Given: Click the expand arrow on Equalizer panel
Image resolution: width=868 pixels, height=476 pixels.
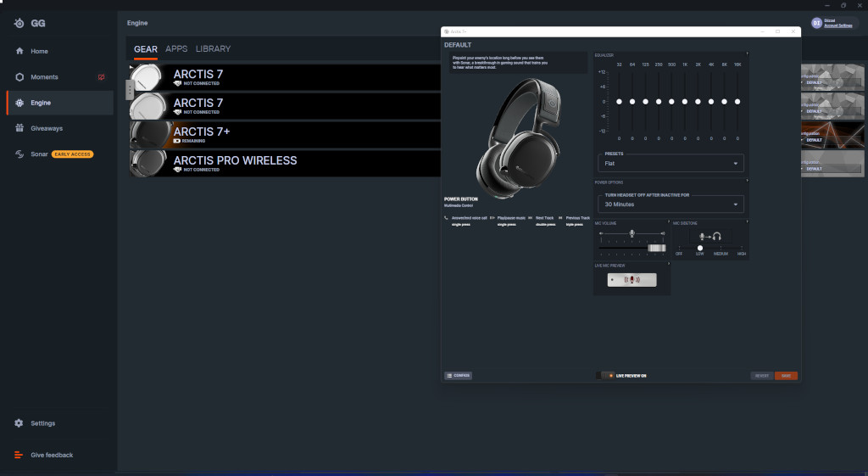Looking at the screenshot, I should click(748, 53).
